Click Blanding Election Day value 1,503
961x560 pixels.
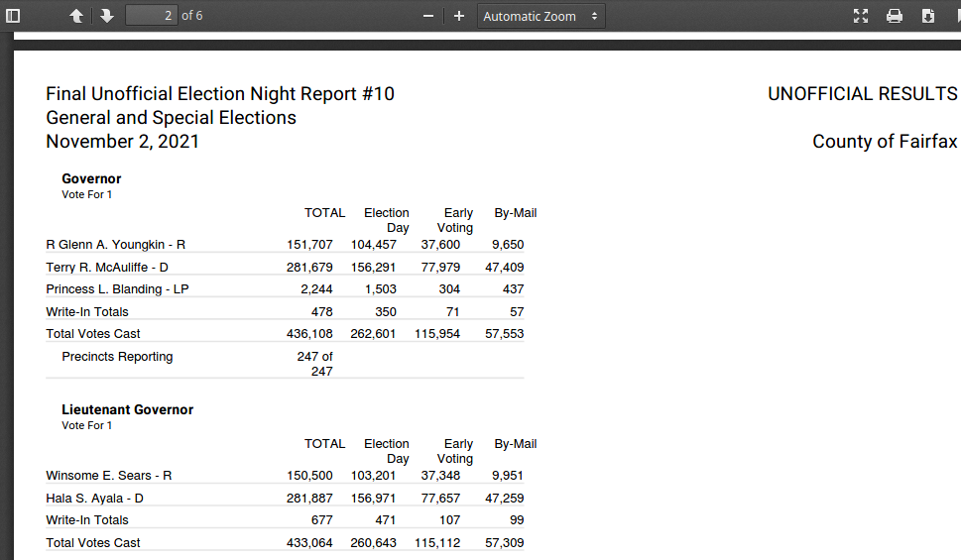pos(381,289)
